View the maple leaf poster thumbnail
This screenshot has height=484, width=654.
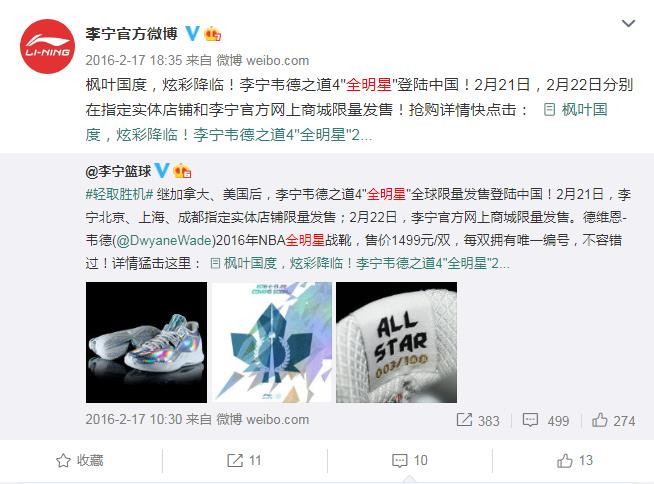[x=272, y=342]
